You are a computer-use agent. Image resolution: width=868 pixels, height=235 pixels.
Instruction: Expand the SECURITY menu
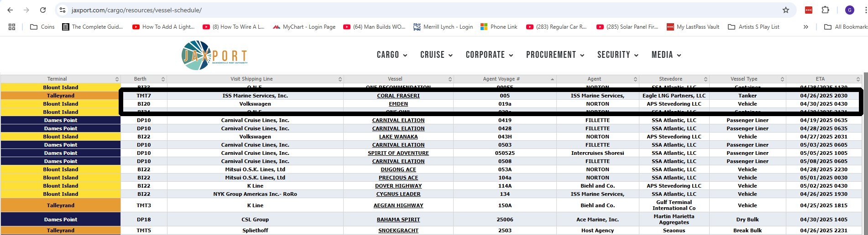(x=618, y=55)
